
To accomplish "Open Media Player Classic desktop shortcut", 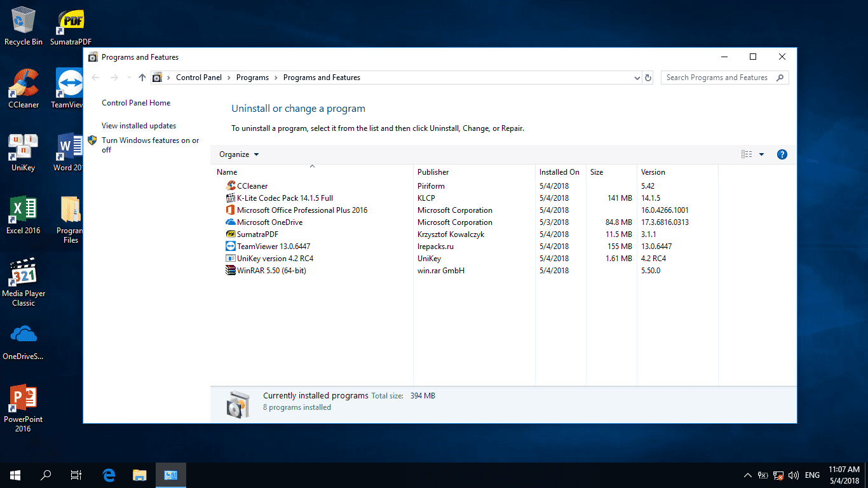I will (x=24, y=282).
